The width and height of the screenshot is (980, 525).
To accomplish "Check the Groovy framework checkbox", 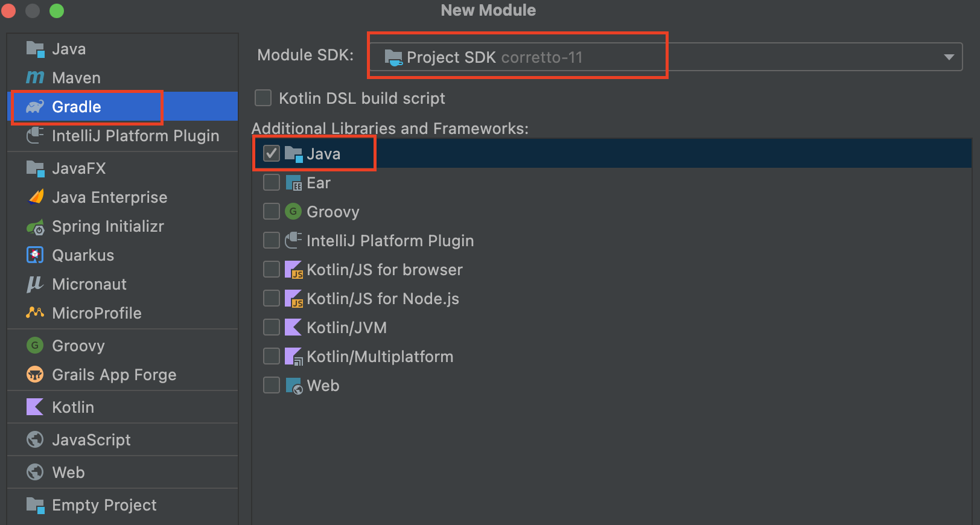I will coord(272,212).
